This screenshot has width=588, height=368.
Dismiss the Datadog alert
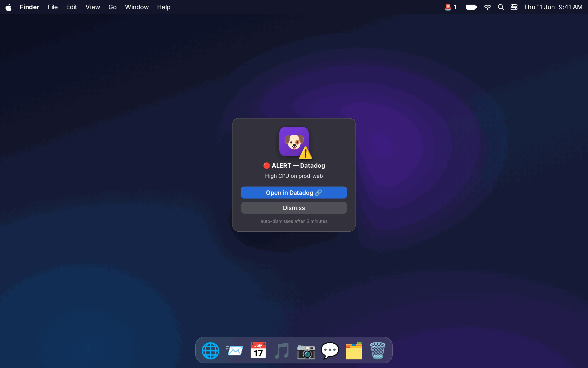pos(294,208)
